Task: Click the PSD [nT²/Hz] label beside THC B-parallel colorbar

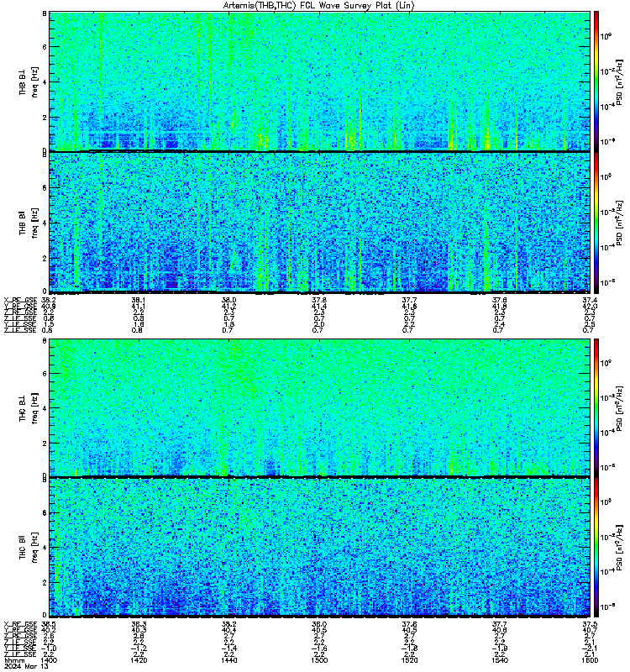Action: (x=619, y=548)
